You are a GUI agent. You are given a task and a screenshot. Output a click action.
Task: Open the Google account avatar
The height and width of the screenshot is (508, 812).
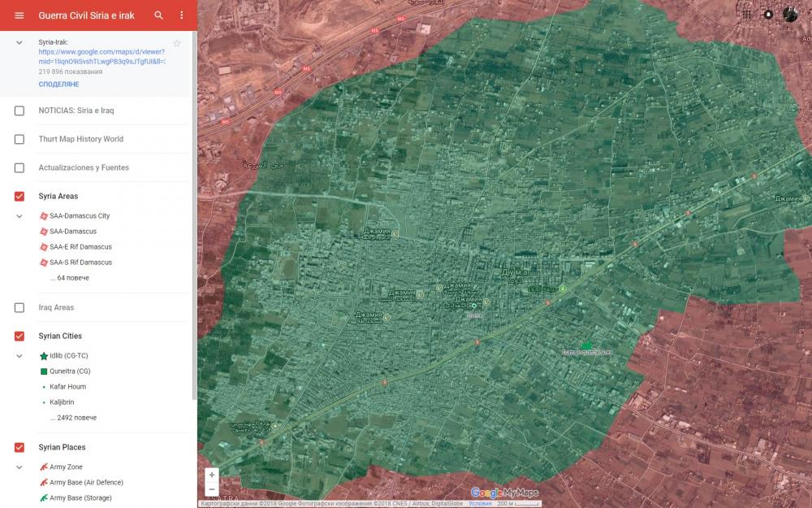pos(790,14)
